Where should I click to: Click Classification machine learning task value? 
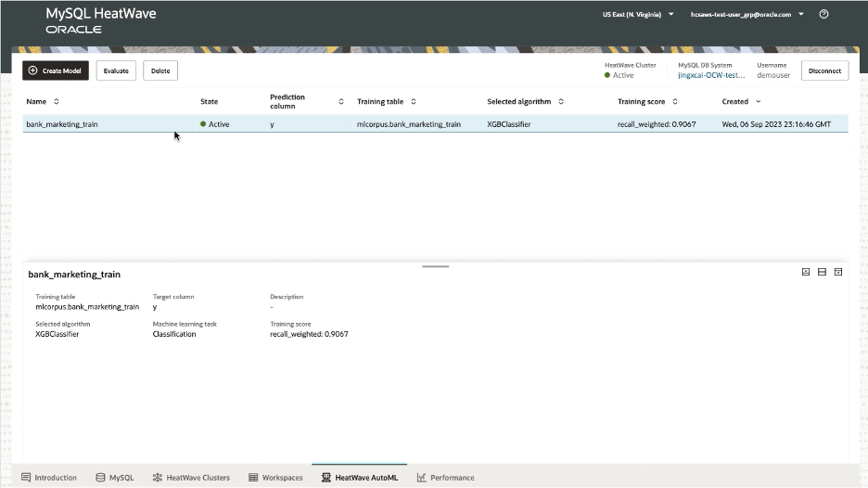click(174, 334)
